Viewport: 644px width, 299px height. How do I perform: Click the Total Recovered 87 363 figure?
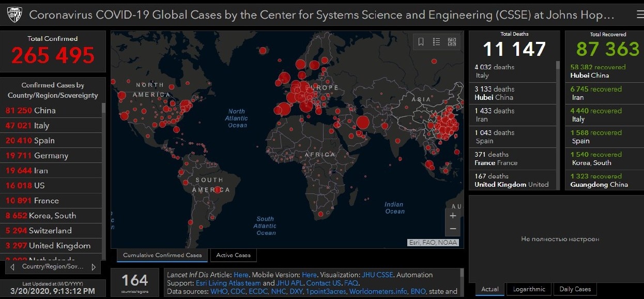click(x=608, y=49)
